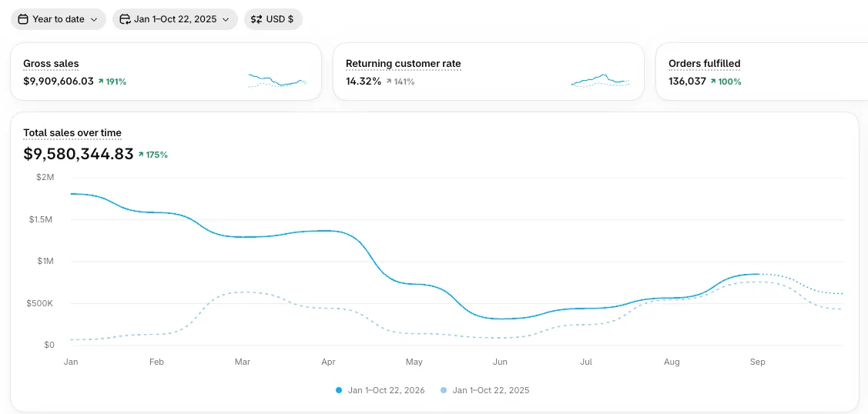Open the Returning customer rate title link
The width and height of the screenshot is (868, 414).
pos(403,64)
